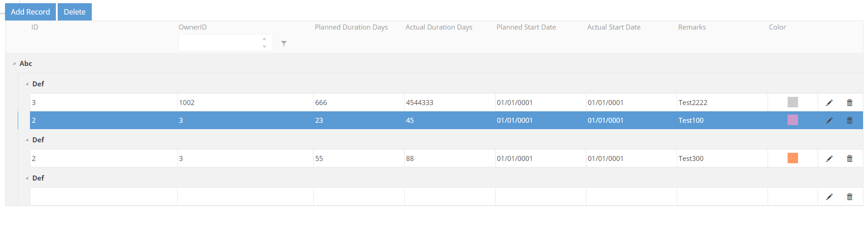Click the pencil edit icon for Test2222 row
The image size is (868, 226).
pos(829,103)
